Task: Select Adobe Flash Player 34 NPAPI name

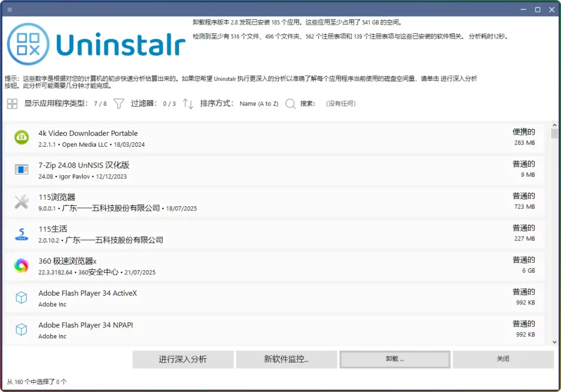Action: [x=85, y=325]
